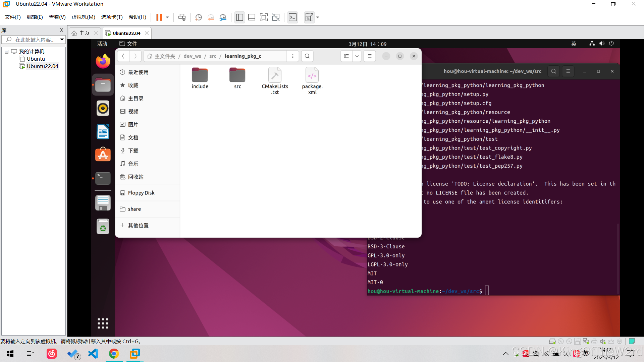Open Firefox from the Ubuntu dock
The image size is (644, 362).
tap(103, 61)
